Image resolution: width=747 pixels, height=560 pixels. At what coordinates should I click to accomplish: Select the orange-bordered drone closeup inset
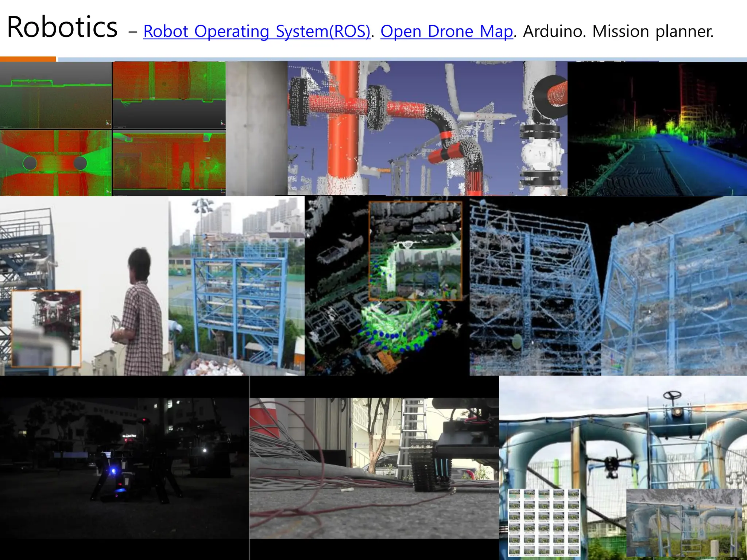[x=46, y=328]
